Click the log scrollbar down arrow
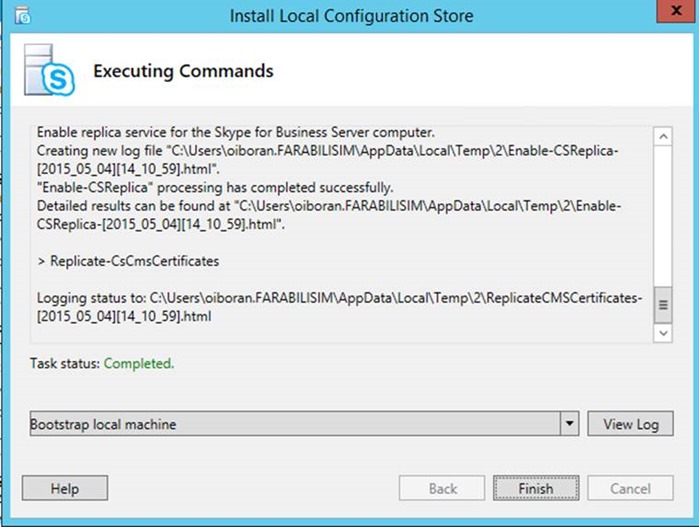The image size is (699, 527). point(663,333)
